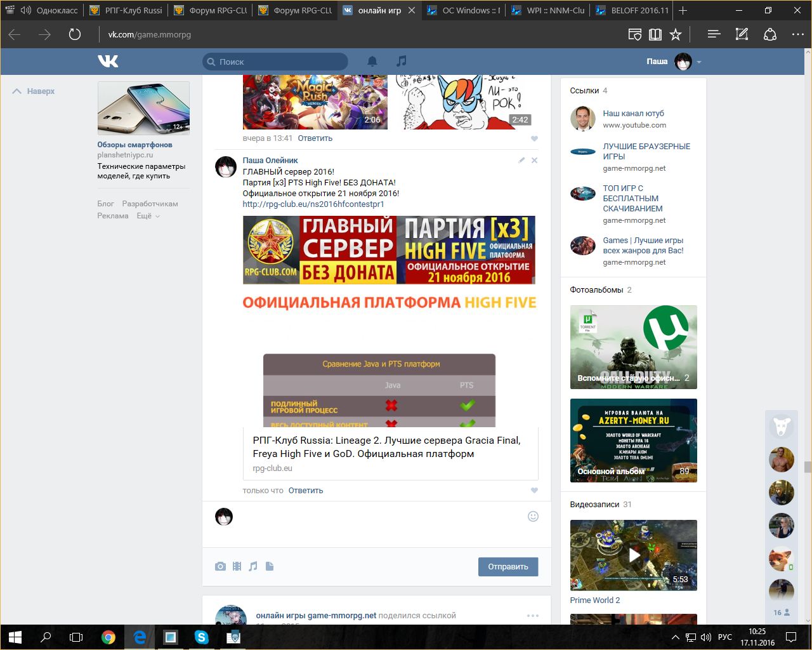Open the Наш канал ютуб link
Screen dimensions: 812x650
(634, 113)
